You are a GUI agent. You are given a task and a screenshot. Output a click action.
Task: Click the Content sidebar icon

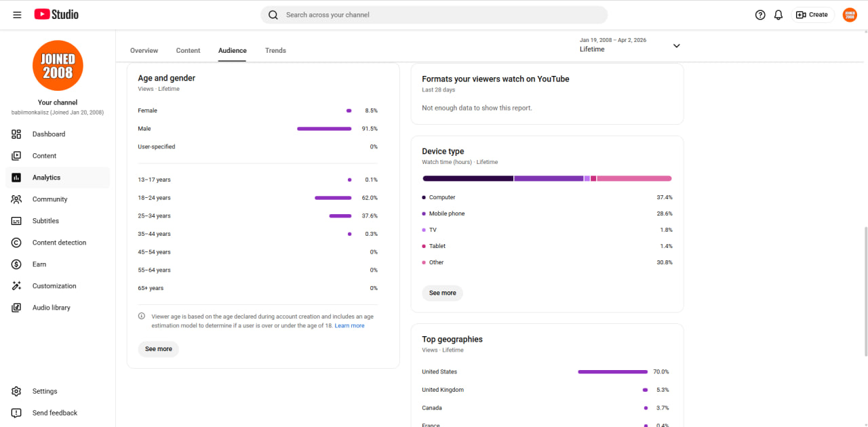click(16, 156)
